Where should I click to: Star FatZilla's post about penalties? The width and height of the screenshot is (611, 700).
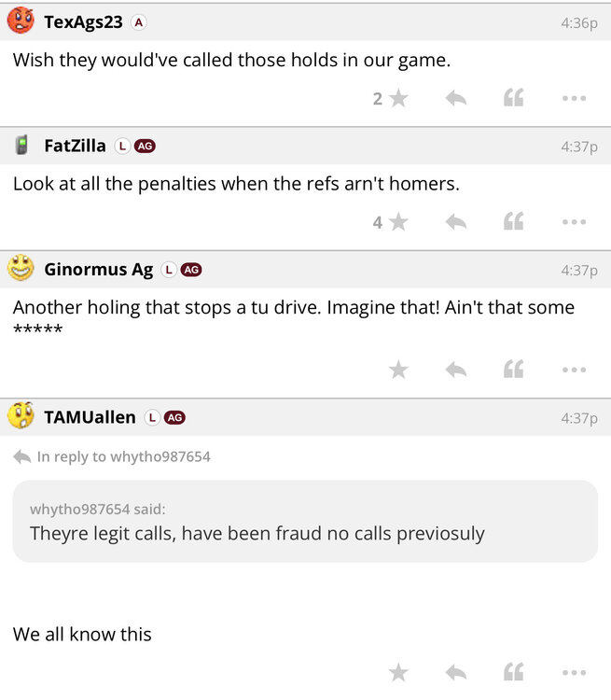[398, 221]
